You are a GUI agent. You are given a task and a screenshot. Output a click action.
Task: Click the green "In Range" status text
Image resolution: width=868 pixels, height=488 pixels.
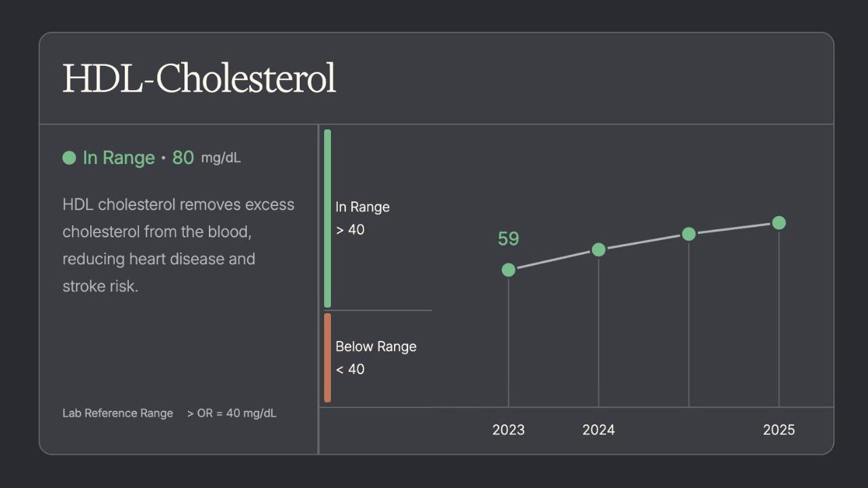119,158
